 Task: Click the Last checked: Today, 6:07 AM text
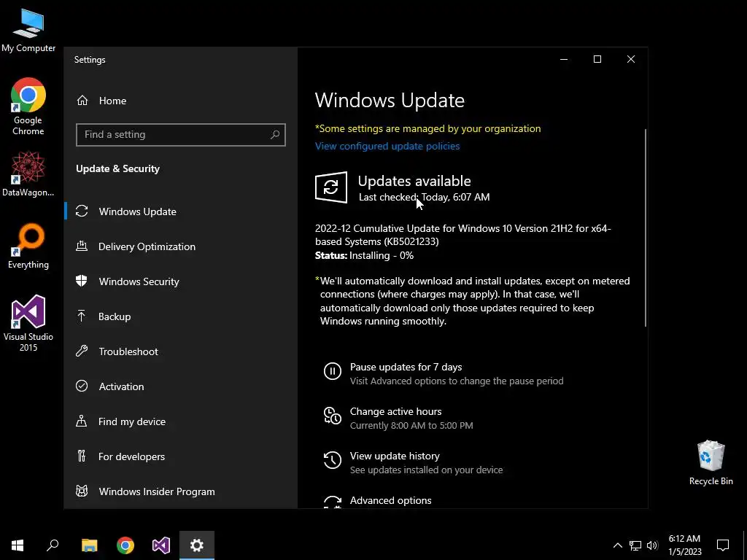click(x=424, y=197)
